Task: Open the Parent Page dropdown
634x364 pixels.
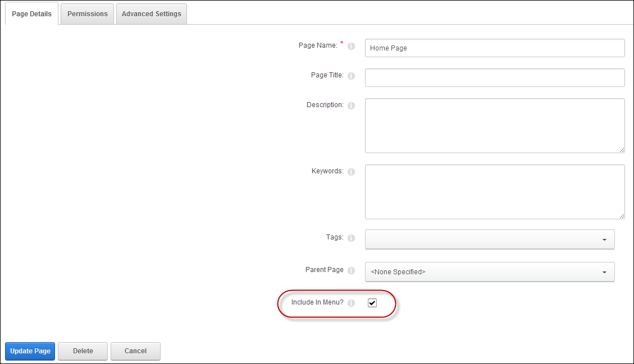Action: [490, 272]
